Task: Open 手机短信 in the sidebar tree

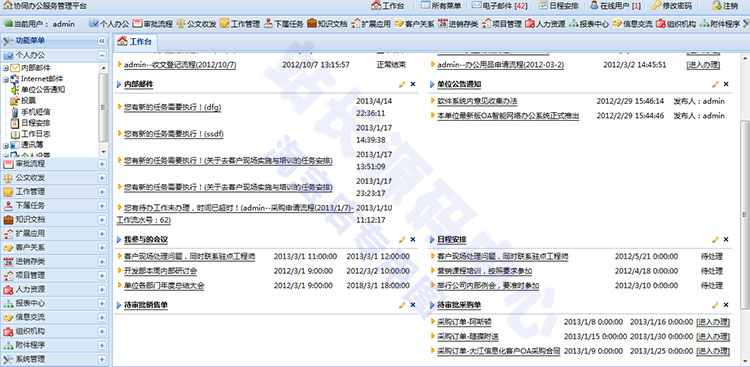Action: 36,111
